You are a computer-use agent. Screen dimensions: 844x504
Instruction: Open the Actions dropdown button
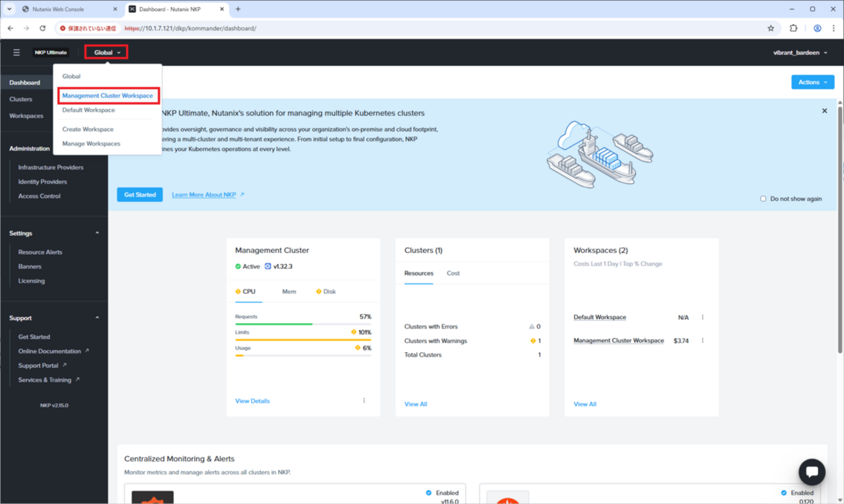tap(812, 82)
